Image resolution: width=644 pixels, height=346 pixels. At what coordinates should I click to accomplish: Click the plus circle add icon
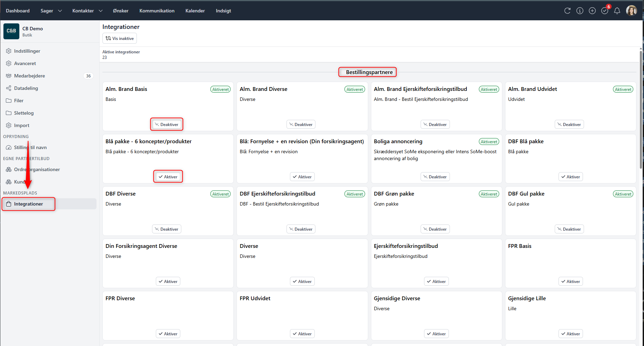(x=592, y=11)
